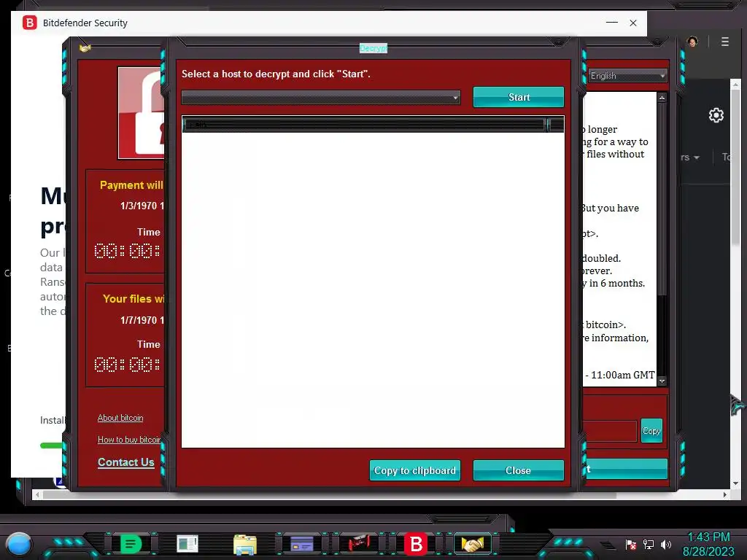Open the hamburger menu in the browser window
The image size is (747, 560).
click(x=724, y=42)
